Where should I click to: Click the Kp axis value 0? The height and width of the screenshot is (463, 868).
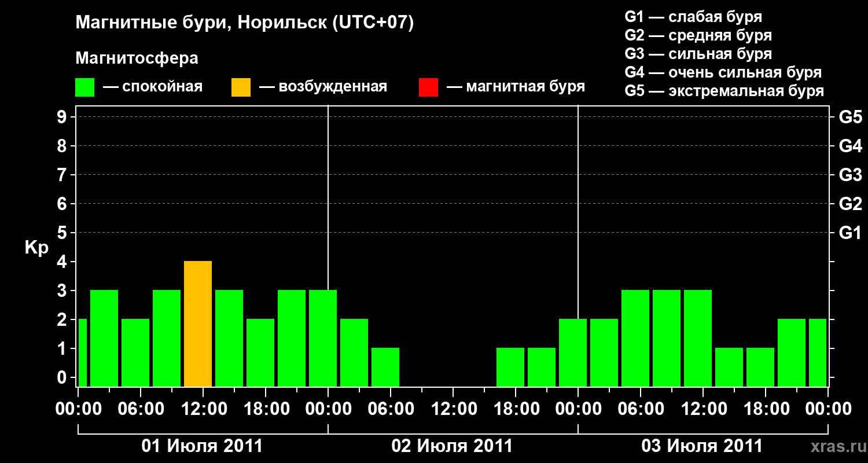pyautogui.click(x=63, y=377)
